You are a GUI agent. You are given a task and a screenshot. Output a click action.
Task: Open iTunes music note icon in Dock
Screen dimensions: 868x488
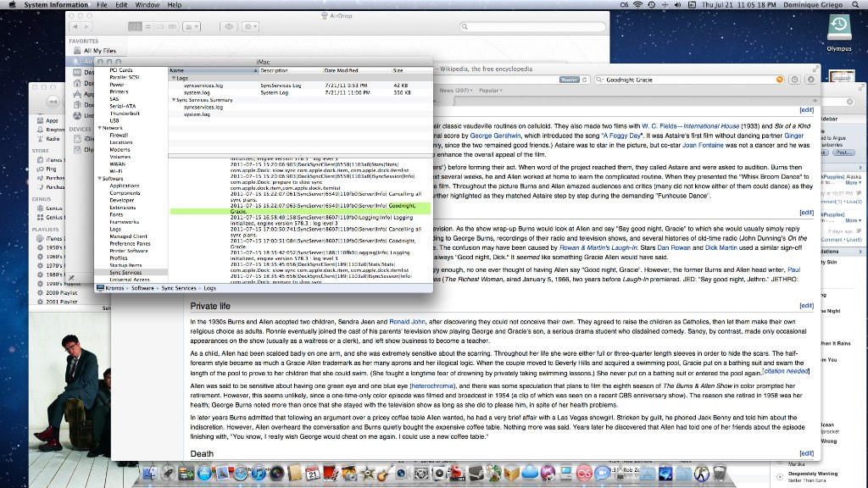[x=259, y=473]
